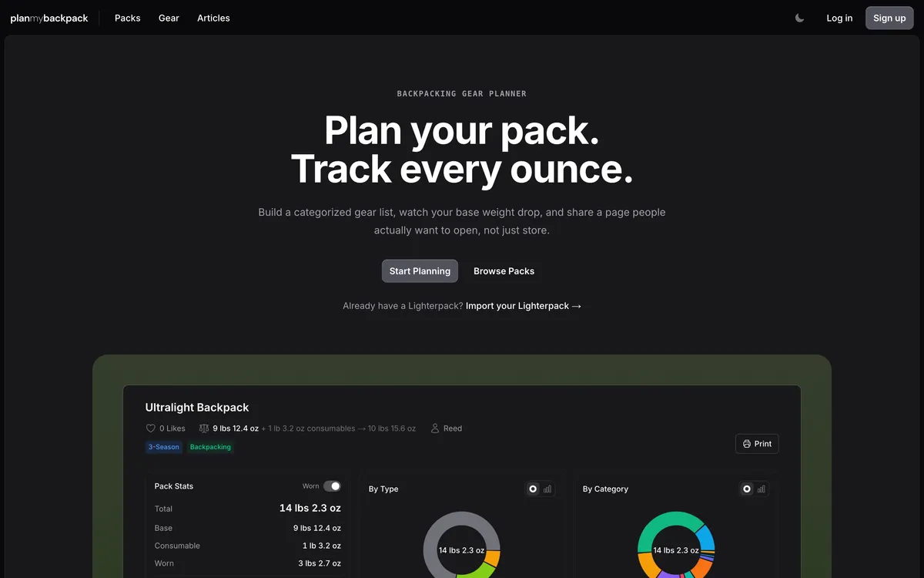Click the Log in link
This screenshot has height=578, width=924.
tap(839, 18)
